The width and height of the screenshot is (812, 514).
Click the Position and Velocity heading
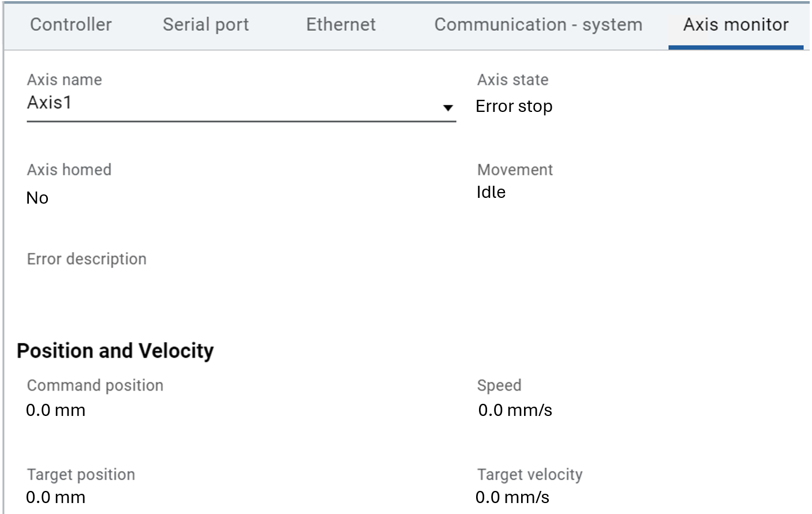point(115,351)
